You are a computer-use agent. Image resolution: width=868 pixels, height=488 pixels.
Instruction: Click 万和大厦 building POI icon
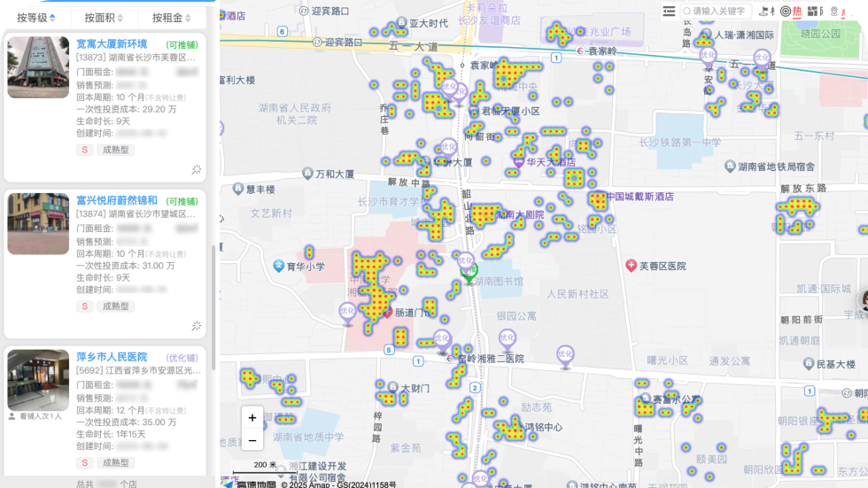(308, 174)
